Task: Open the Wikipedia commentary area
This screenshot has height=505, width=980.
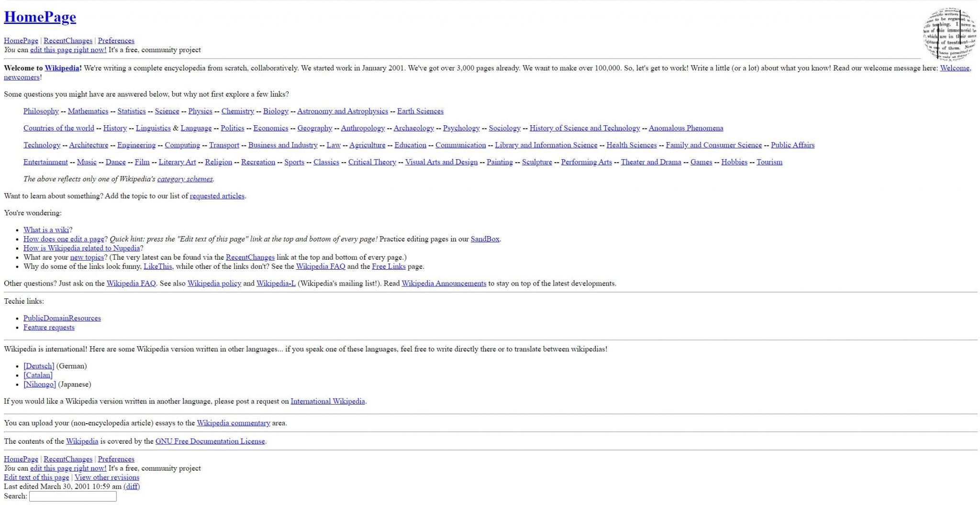Action: pos(234,423)
